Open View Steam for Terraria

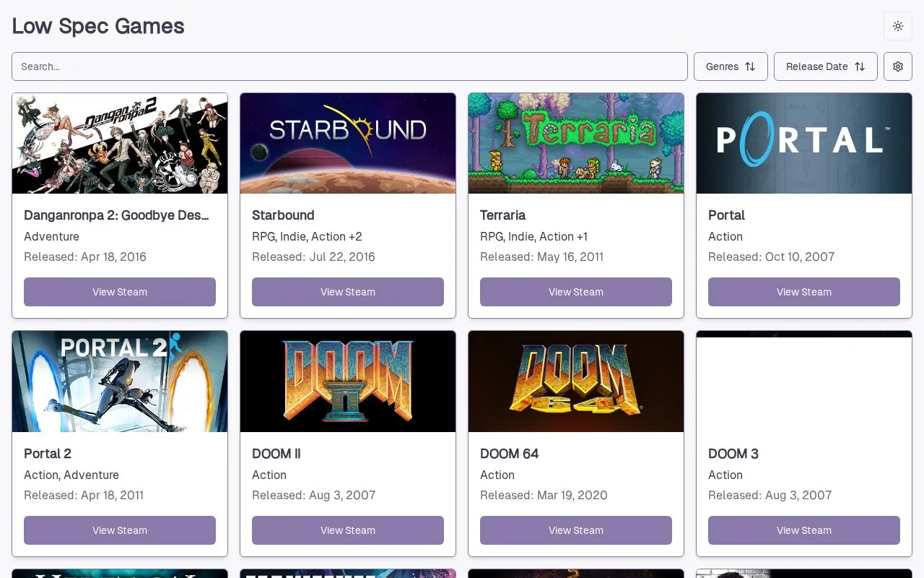click(576, 292)
